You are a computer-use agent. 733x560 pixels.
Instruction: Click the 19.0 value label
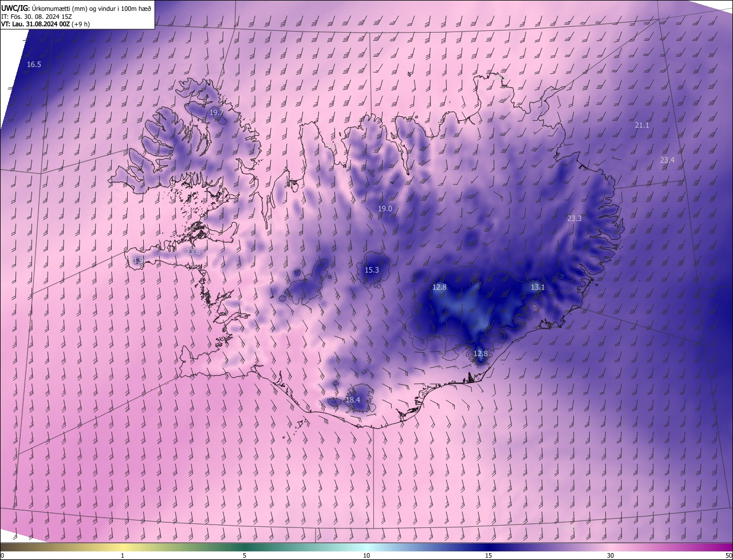click(385, 209)
